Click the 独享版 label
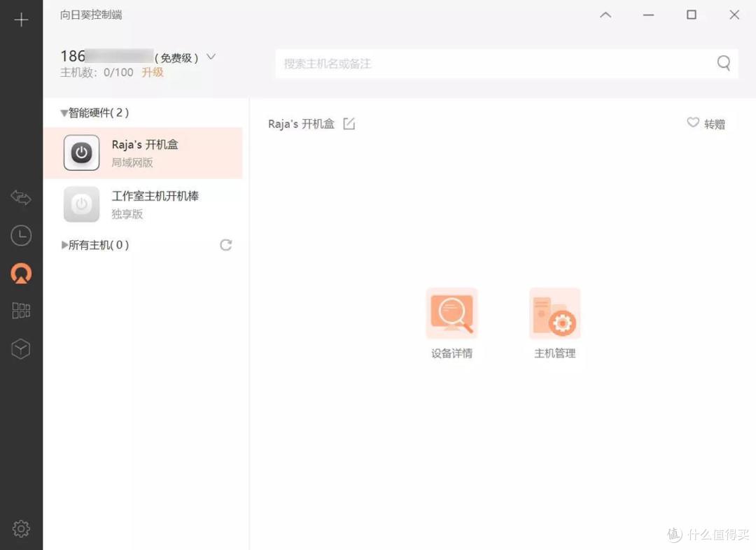Viewport: 756px width, 550px height. [127, 214]
